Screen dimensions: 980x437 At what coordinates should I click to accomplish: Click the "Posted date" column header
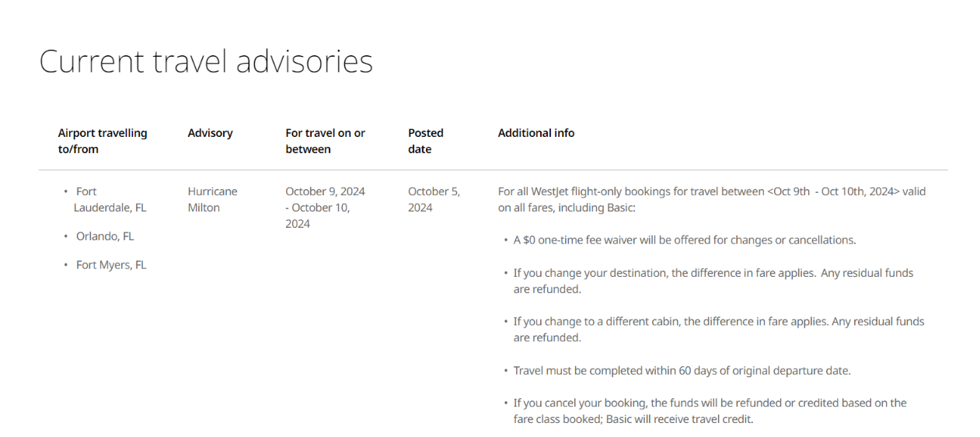426,141
